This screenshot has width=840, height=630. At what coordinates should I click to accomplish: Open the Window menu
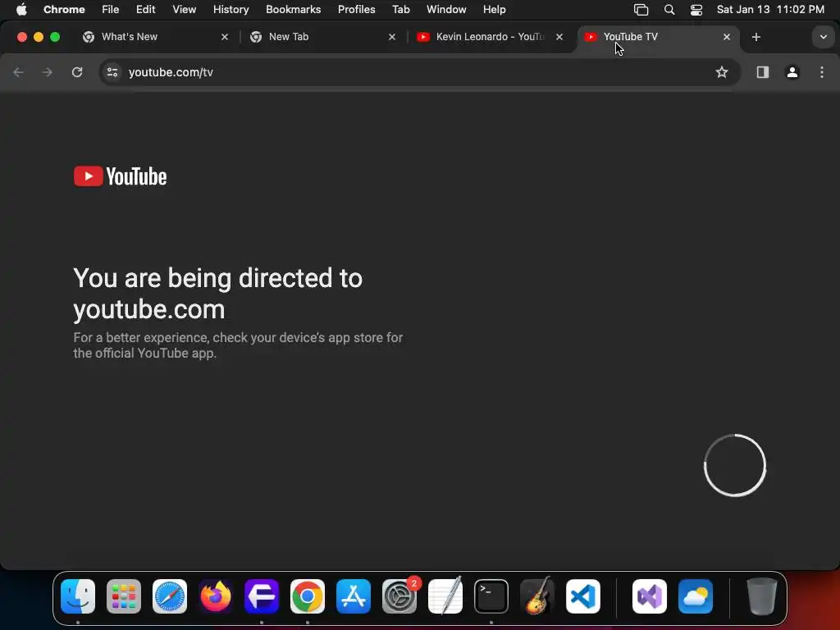point(446,9)
